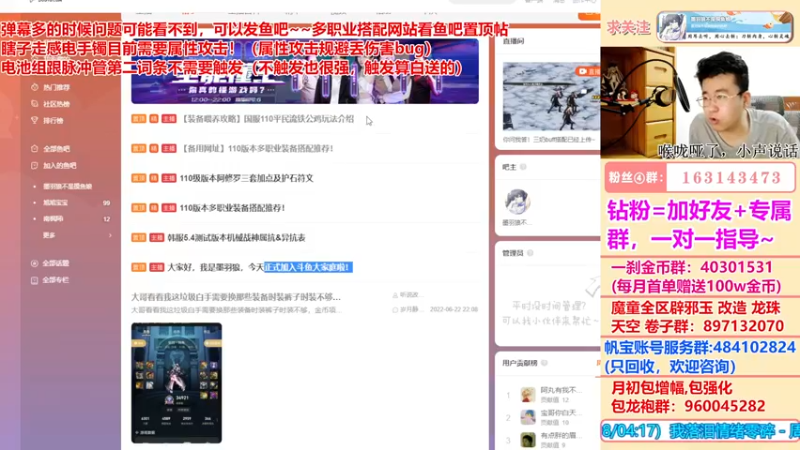
Task: Click the scrolling song title ticker
Action: 700,432
